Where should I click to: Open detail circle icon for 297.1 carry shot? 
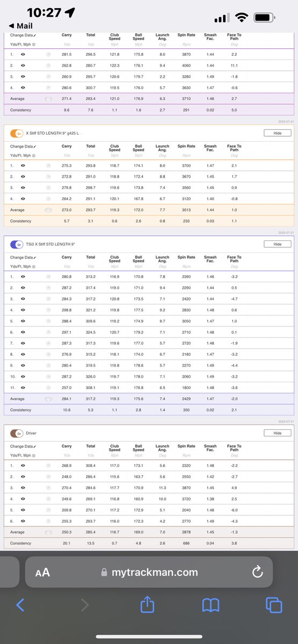[49, 332]
